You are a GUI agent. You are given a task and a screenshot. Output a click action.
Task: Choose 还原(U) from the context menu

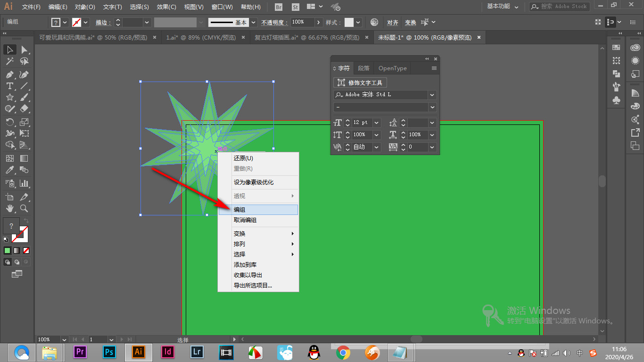[258, 158]
